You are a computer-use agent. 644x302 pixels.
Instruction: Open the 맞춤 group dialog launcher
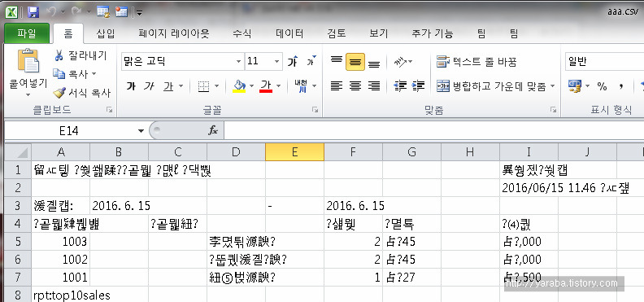[x=554, y=110]
